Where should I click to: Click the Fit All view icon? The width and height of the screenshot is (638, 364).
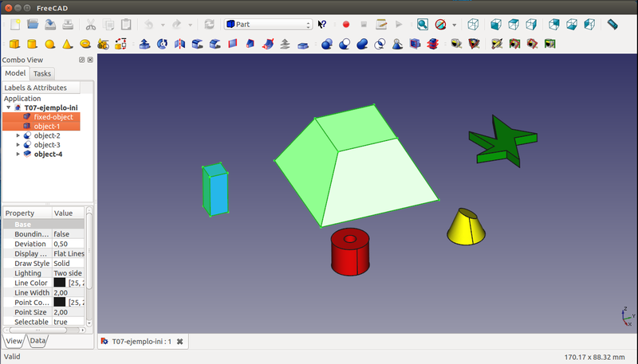422,24
